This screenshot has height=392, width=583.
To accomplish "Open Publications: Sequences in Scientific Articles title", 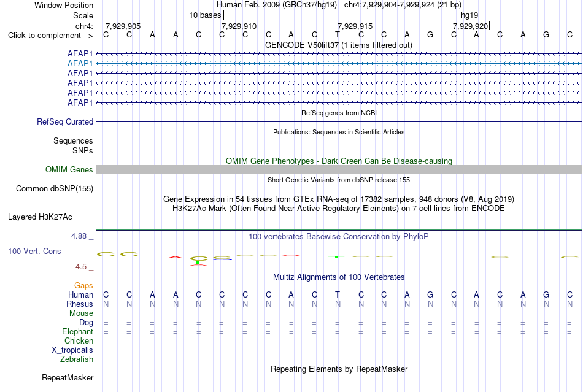I will pyautogui.click(x=339, y=132).
